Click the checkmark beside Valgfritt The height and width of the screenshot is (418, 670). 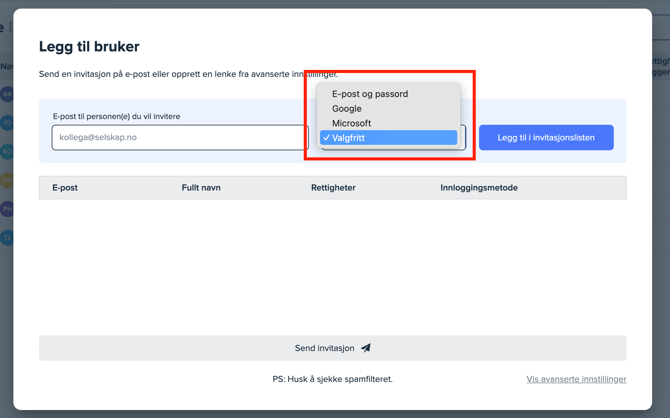(x=326, y=138)
